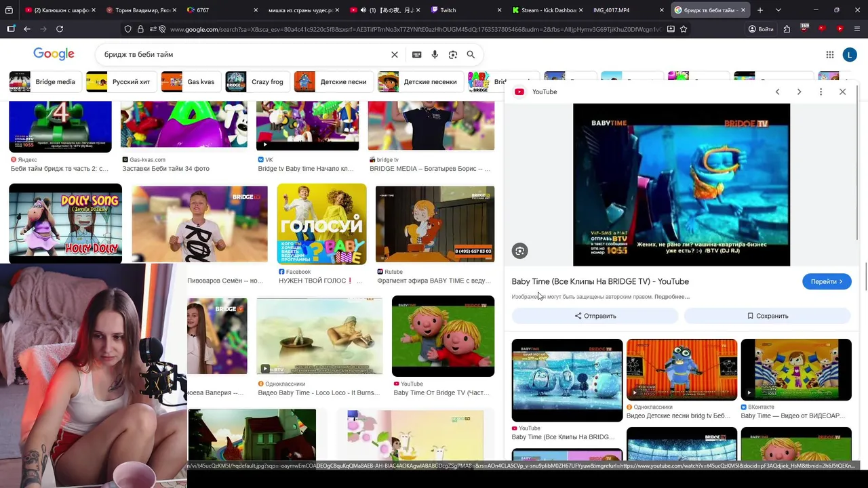The height and width of the screenshot is (488, 868).
Task: Open related snowmen YouTube thumbnail
Action: [567, 380]
